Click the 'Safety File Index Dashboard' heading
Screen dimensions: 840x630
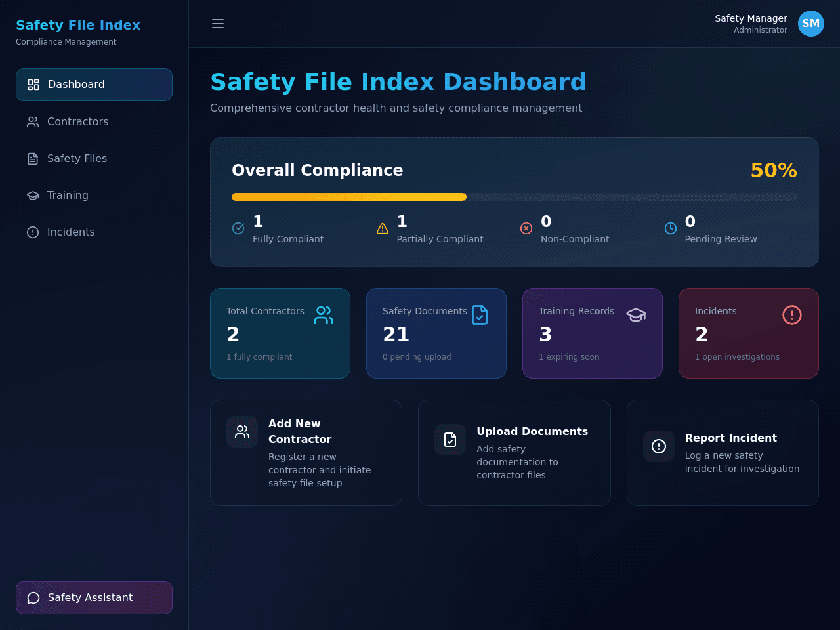click(x=398, y=82)
